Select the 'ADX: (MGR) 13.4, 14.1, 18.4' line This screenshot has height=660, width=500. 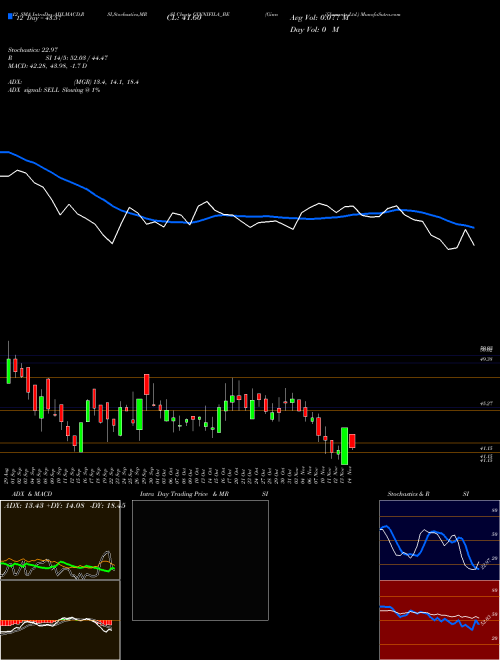tap(74, 82)
